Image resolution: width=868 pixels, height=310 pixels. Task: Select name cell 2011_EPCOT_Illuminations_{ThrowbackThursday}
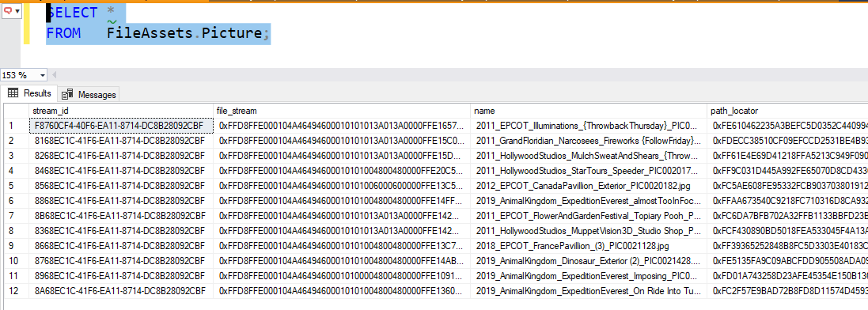pyautogui.click(x=589, y=126)
